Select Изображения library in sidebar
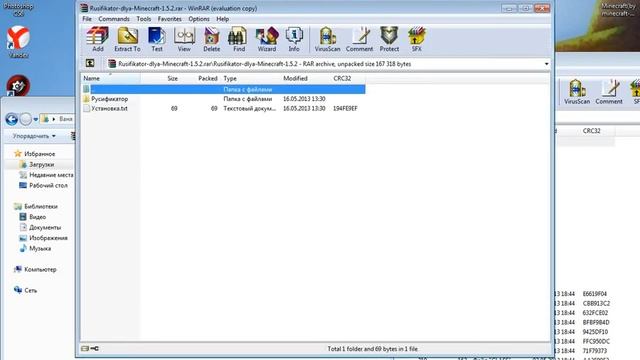Viewport: 640px width, 360px height. [x=48, y=238]
